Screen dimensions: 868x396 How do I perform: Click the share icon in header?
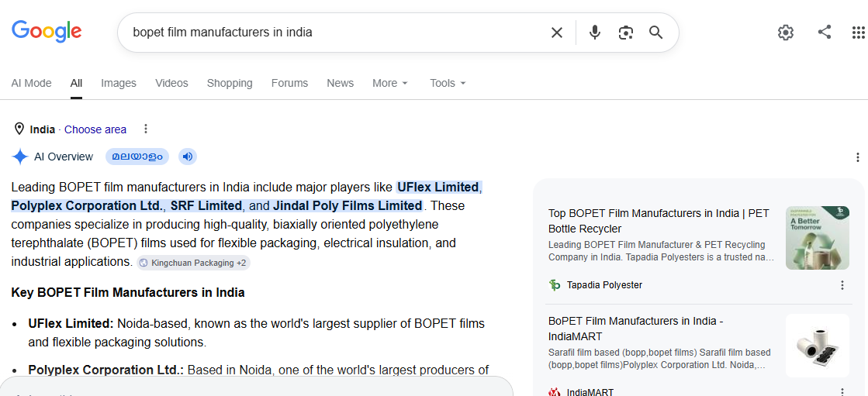click(x=825, y=32)
